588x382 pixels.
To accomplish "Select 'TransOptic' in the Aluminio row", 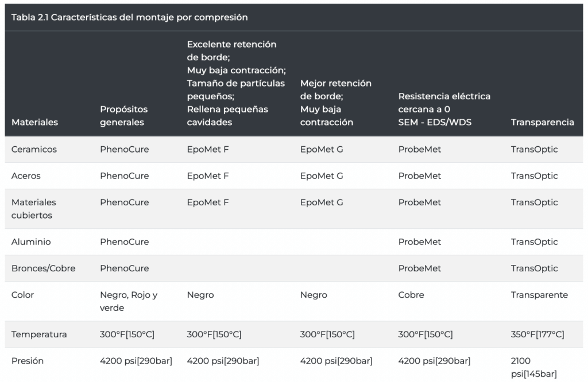I will (x=535, y=241).
